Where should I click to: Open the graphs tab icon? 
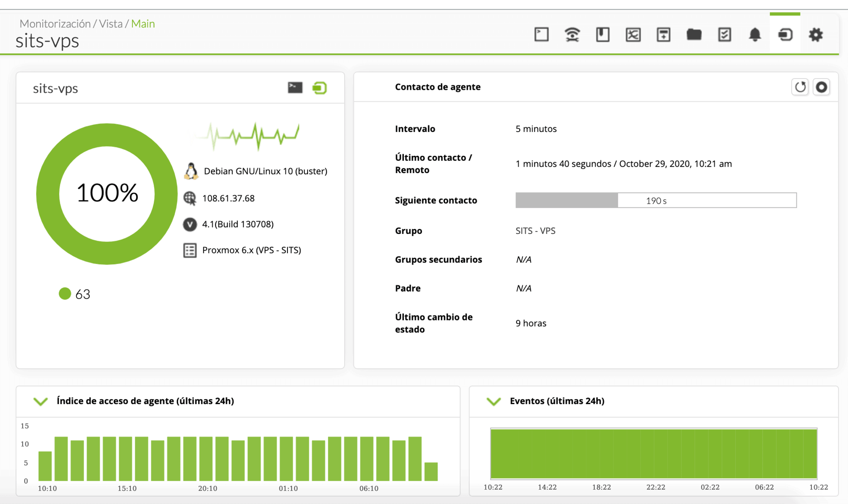click(633, 34)
